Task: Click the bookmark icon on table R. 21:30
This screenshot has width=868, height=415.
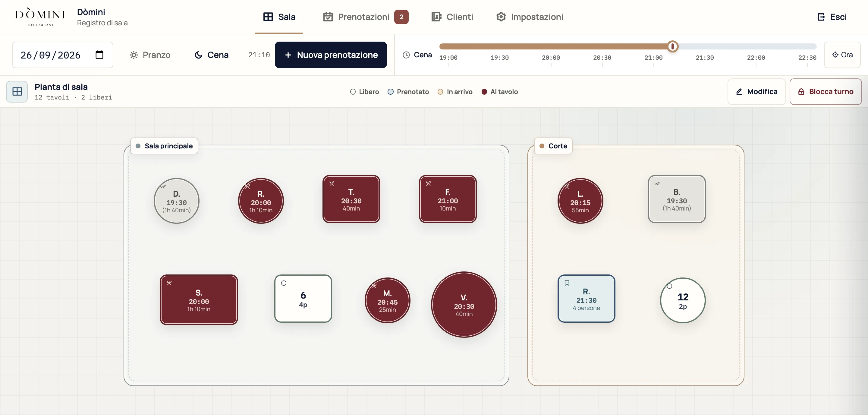Action: coord(567,283)
